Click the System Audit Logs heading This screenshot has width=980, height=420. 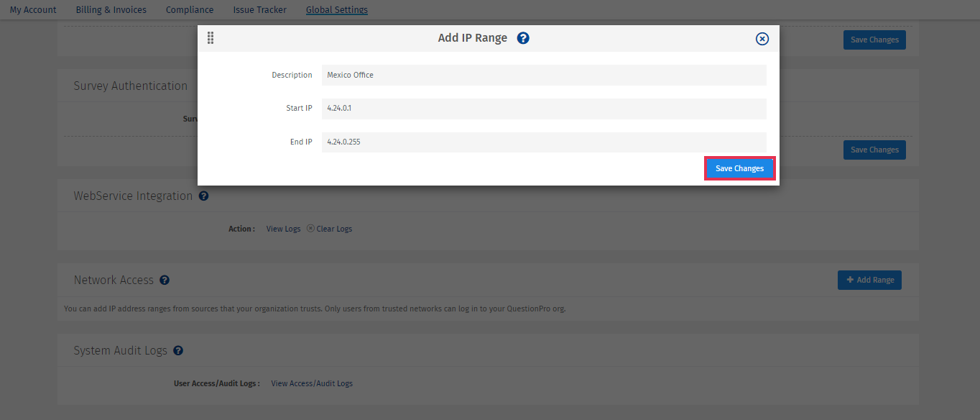point(120,350)
